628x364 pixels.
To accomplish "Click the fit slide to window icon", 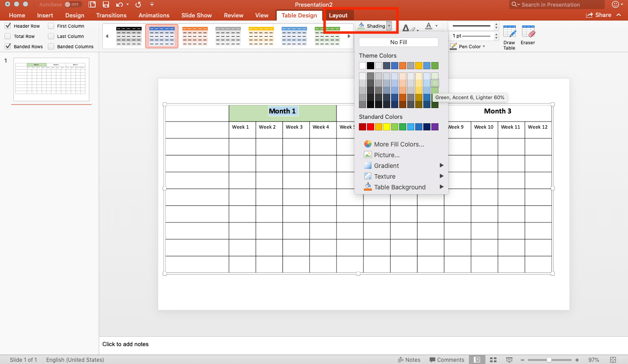I will point(613,360).
